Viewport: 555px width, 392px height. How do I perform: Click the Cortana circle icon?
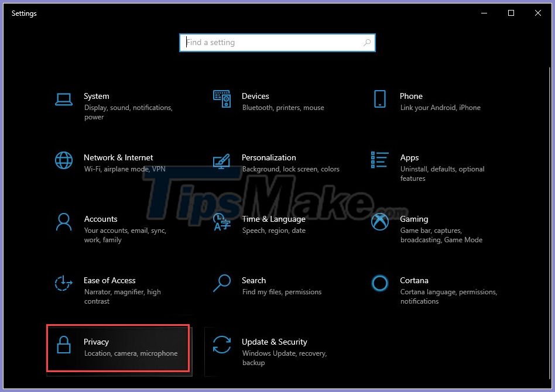point(379,284)
